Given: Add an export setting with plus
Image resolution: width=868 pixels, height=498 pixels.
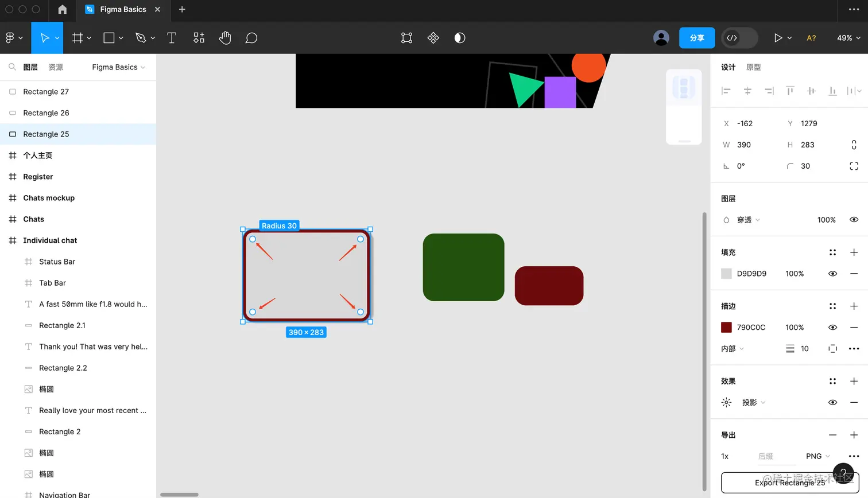Looking at the screenshot, I should point(854,435).
